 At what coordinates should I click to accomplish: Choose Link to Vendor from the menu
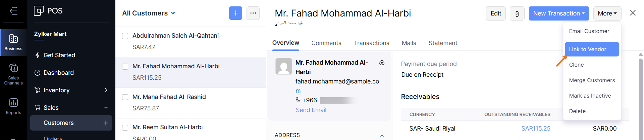592,49
